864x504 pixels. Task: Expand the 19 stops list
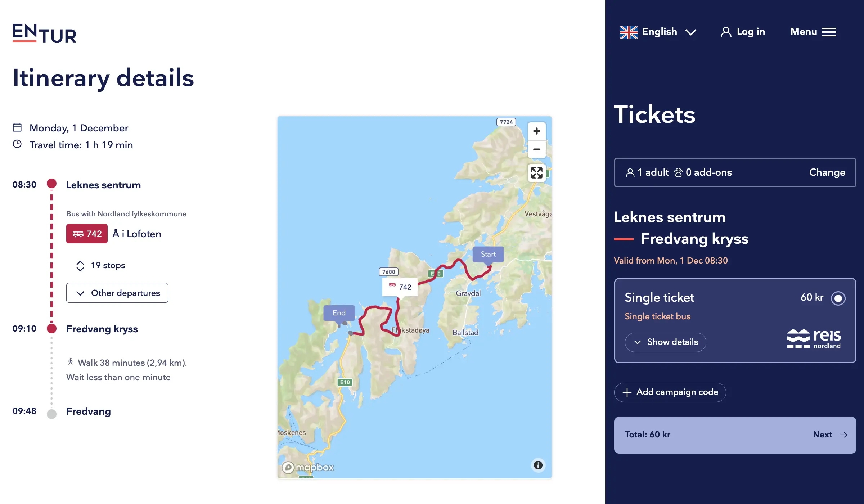(101, 265)
